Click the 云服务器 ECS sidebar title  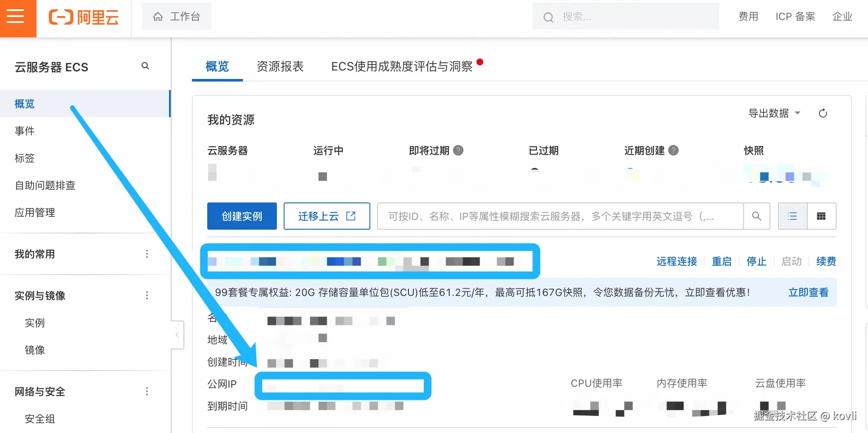tap(51, 67)
